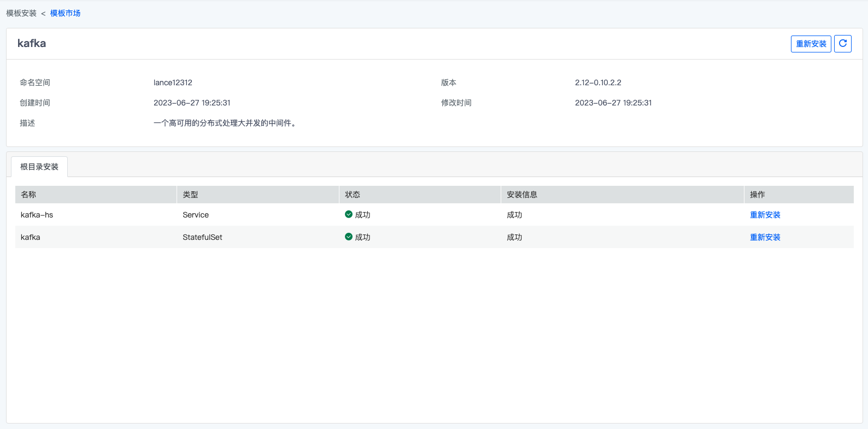Reinstall the kafka-hs Service row
The width and height of the screenshot is (868, 429).
[765, 215]
